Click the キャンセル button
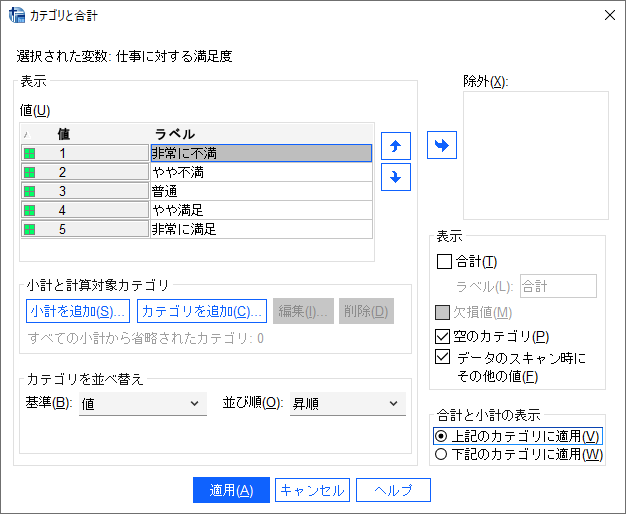Screen dimensions: 626x514 pyautogui.click(x=312, y=490)
